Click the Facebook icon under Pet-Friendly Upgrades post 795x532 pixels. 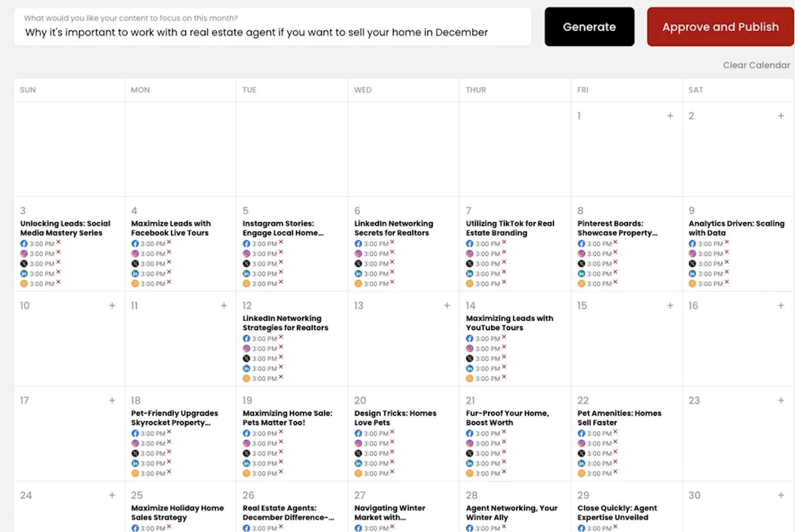point(135,434)
